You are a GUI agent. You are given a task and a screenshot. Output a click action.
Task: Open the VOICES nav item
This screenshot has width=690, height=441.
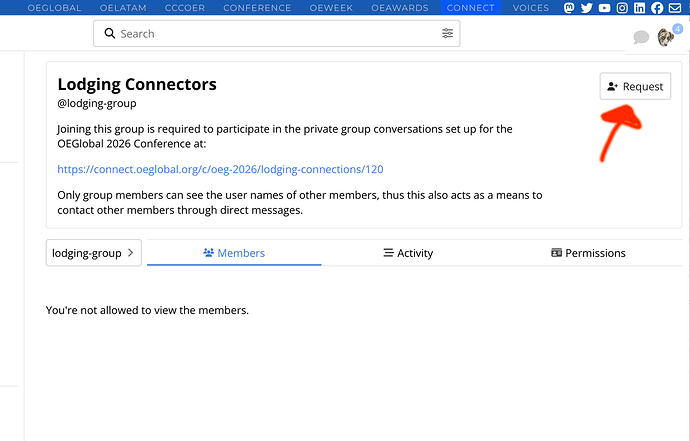pyautogui.click(x=531, y=7)
